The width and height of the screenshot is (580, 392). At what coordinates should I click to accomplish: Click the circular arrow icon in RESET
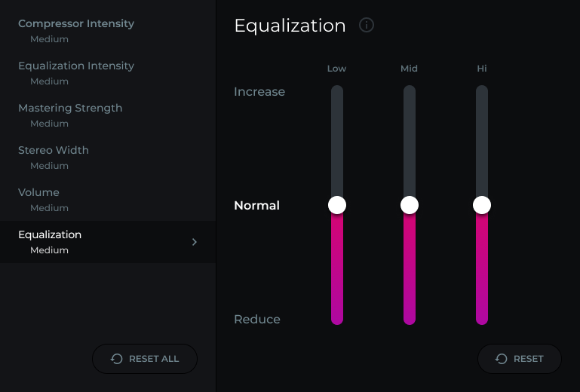pyautogui.click(x=502, y=359)
